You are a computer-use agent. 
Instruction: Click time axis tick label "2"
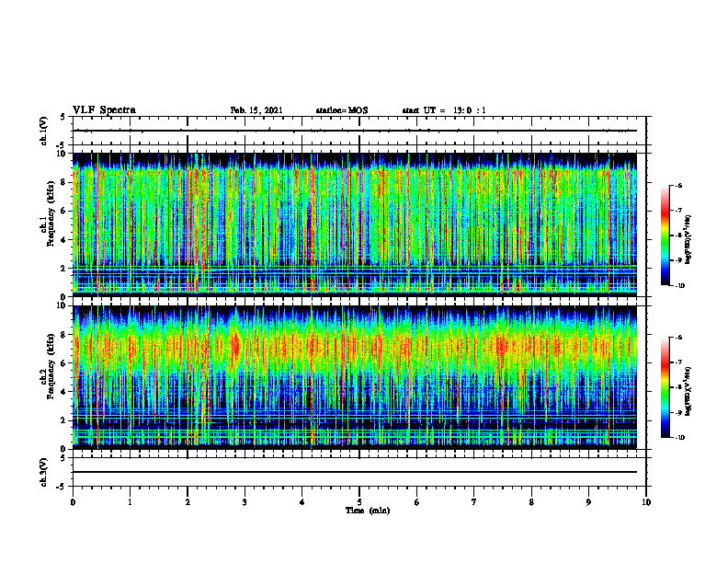pyautogui.click(x=188, y=502)
